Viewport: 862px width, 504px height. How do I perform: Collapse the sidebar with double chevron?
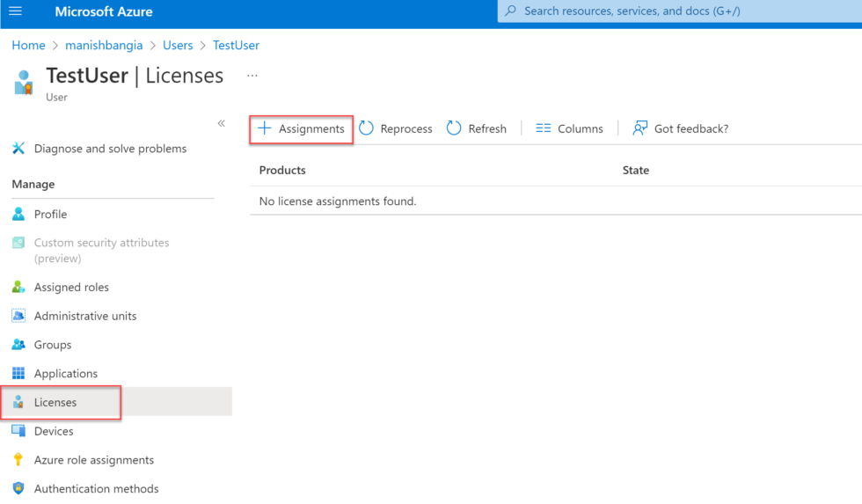point(221,123)
